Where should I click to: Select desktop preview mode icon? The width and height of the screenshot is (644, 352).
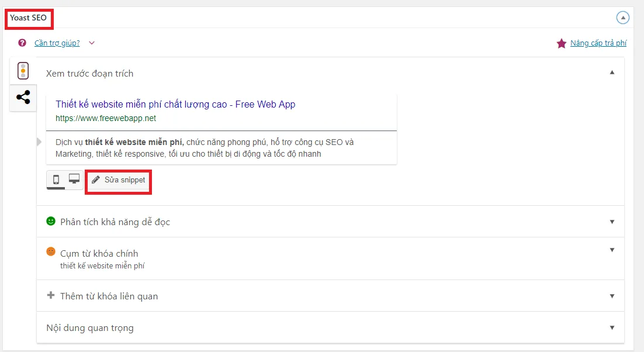coord(74,179)
